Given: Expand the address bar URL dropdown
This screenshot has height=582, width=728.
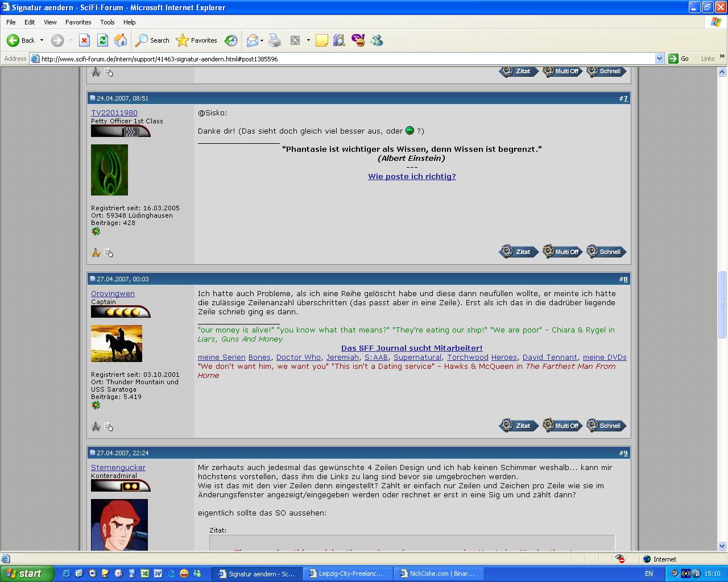Looking at the screenshot, I should (x=659, y=59).
